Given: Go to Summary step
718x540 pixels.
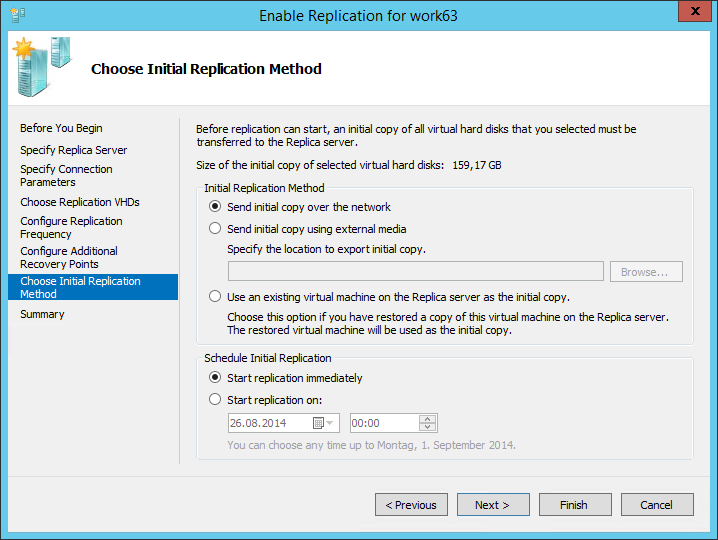Looking at the screenshot, I should (x=42, y=314).
